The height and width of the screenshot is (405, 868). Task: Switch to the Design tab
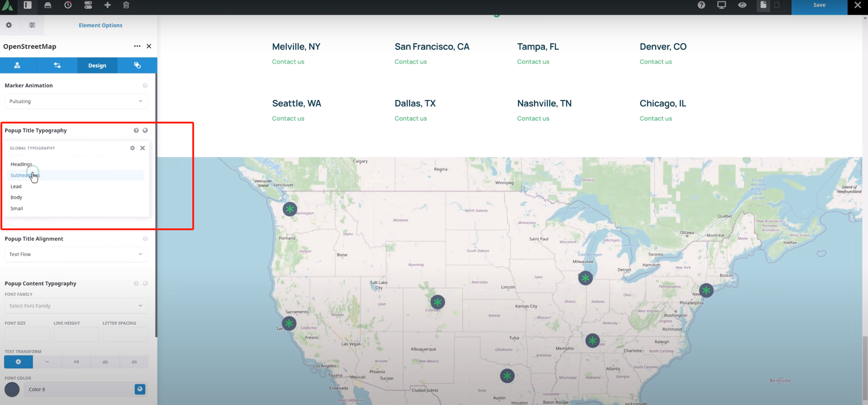[x=97, y=65]
